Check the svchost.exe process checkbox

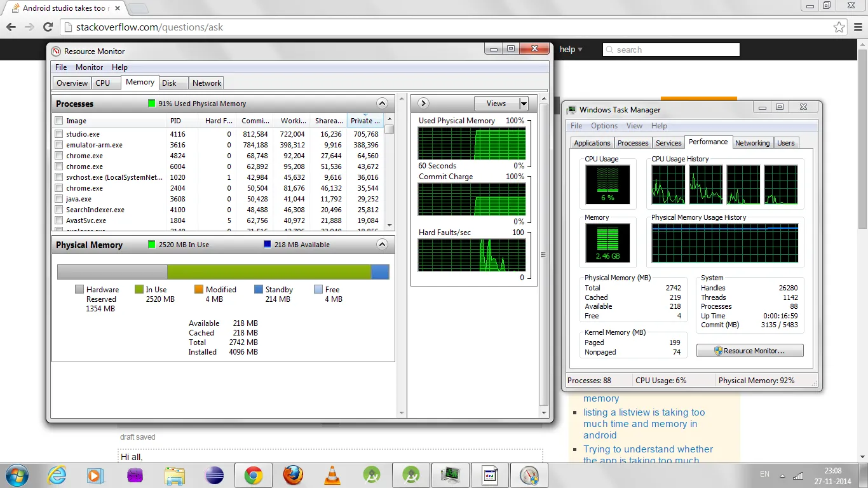(59, 177)
